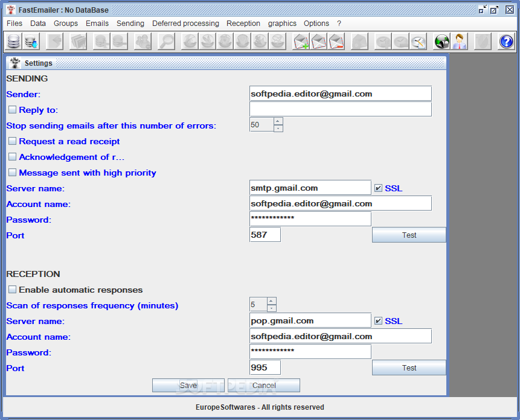Click the envelope with green plus icon
Viewport: 520px width, 420px height.
pyautogui.click(x=301, y=42)
